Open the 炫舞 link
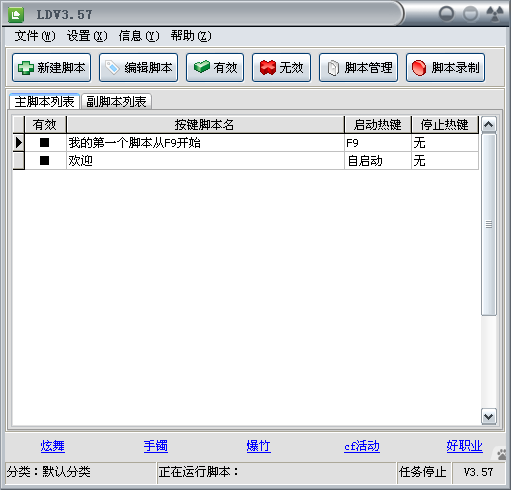Viewport: 511px width, 490px height. (x=53, y=446)
